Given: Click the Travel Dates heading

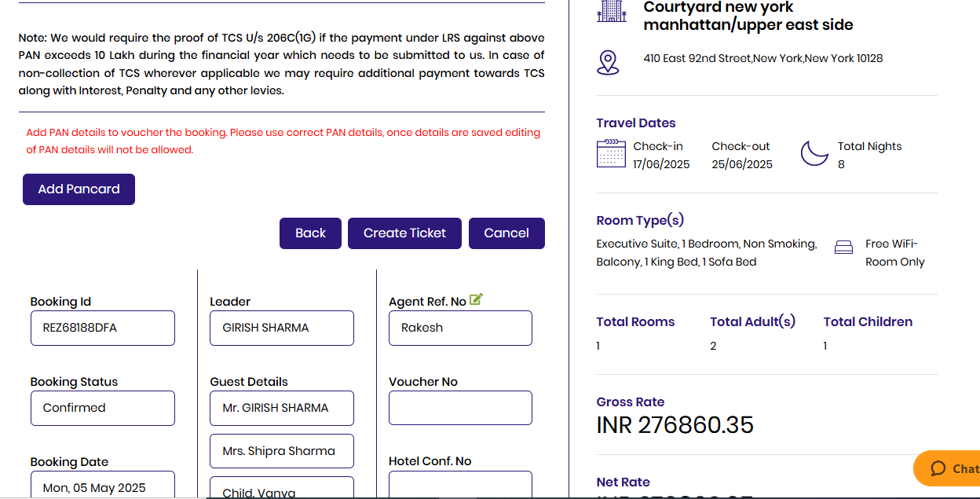Looking at the screenshot, I should pos(635,123).
